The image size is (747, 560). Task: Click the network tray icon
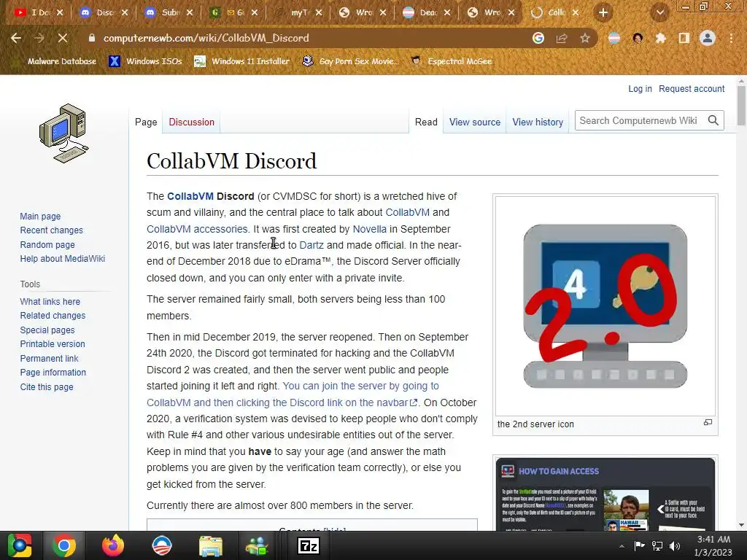[657, 545]
